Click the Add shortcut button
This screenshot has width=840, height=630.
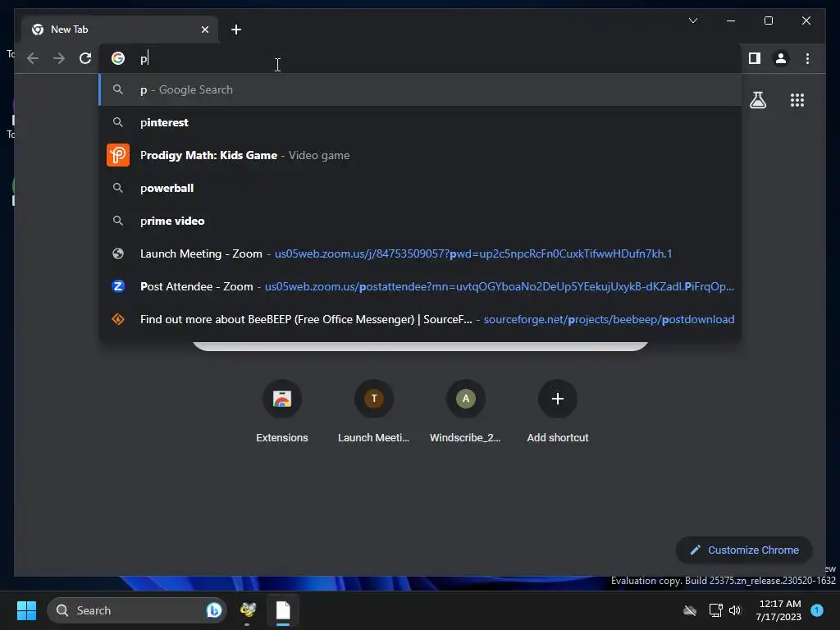(x=558, y=412)
